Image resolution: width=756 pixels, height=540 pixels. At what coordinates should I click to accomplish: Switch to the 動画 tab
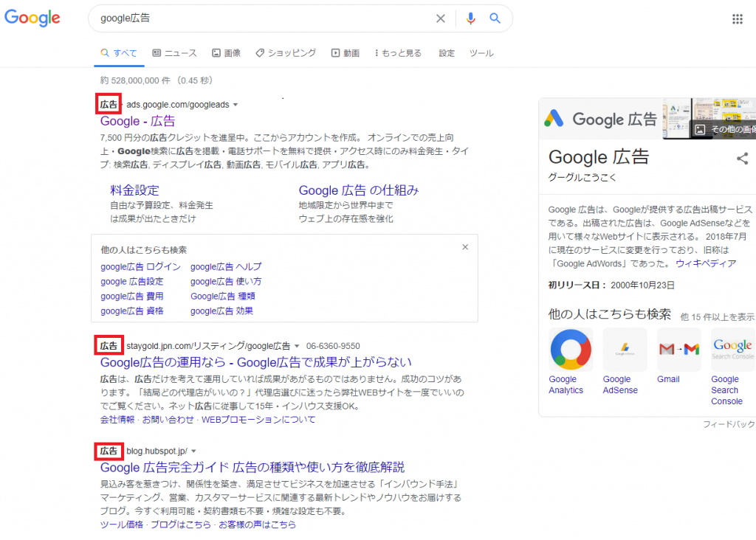(x=346, y=53)
